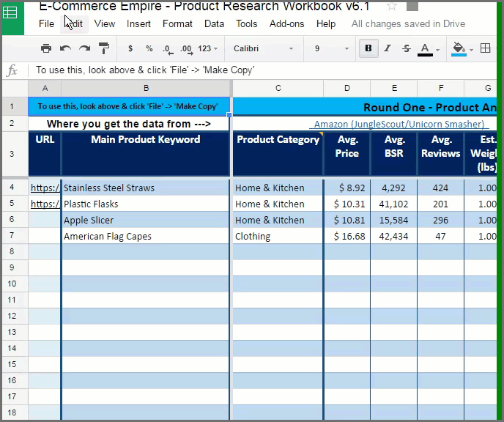Open the Amazon (JungleScout/Unicorn Smasher) link
504x422 pixels.
399,124
